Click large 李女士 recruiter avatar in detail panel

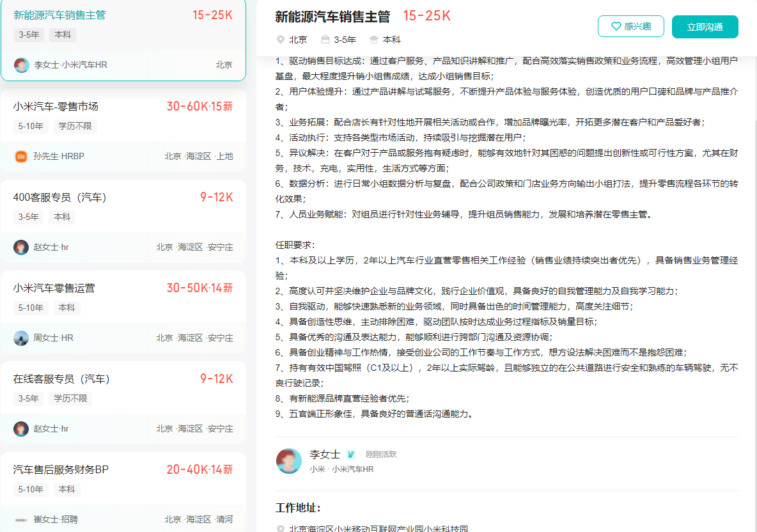[x=289, y=460]
